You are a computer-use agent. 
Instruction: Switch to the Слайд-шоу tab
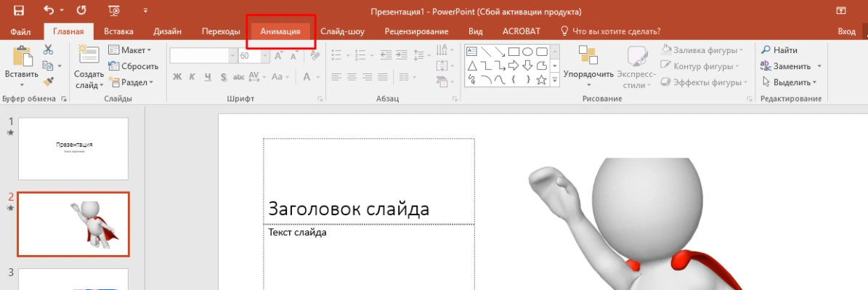click(343, 31)
